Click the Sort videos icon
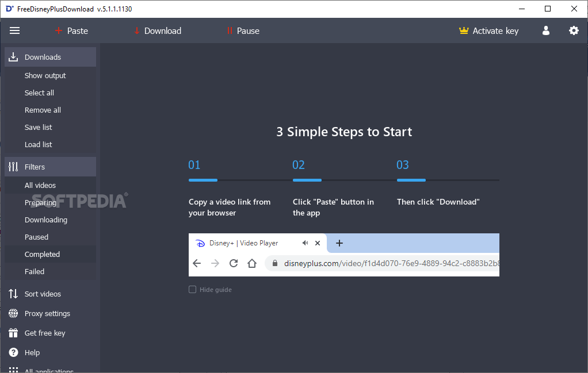Viewport: 588px width, 373px height. pos(12,294)
